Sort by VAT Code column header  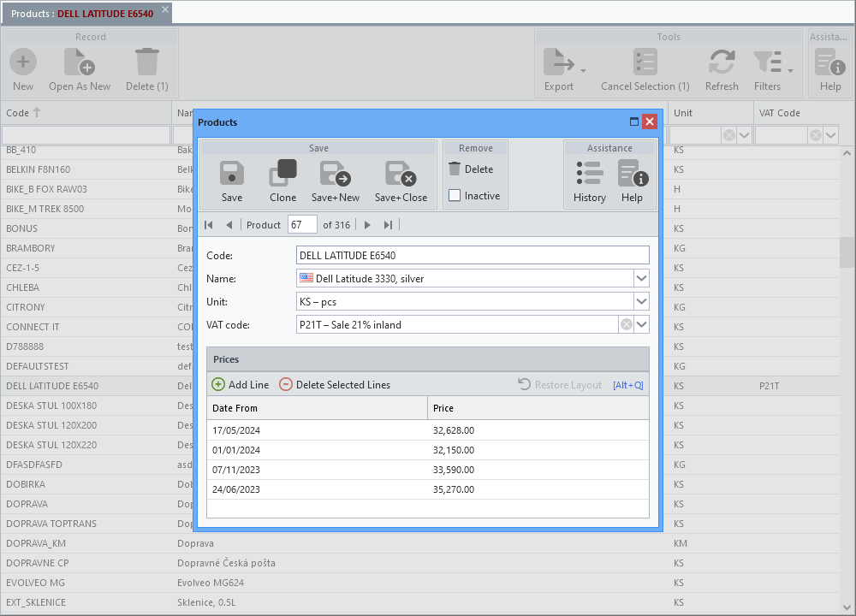click(797, 113)
